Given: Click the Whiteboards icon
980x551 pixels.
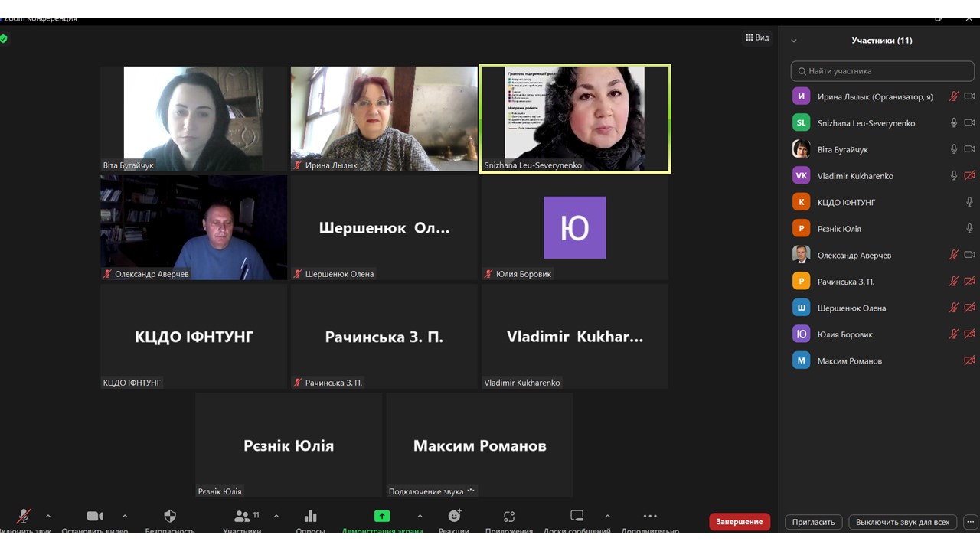Looking at the screenshot, I should pos(577,517).
